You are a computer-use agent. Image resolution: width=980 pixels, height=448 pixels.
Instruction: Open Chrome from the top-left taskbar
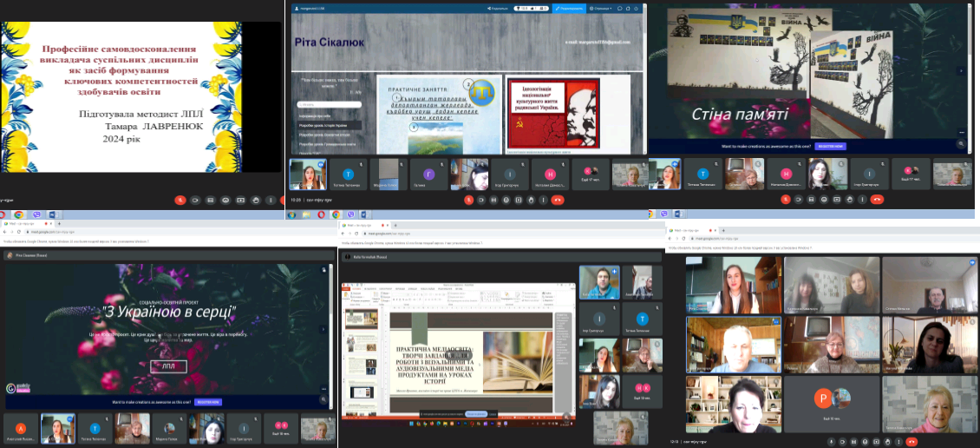tap(18, 214)
